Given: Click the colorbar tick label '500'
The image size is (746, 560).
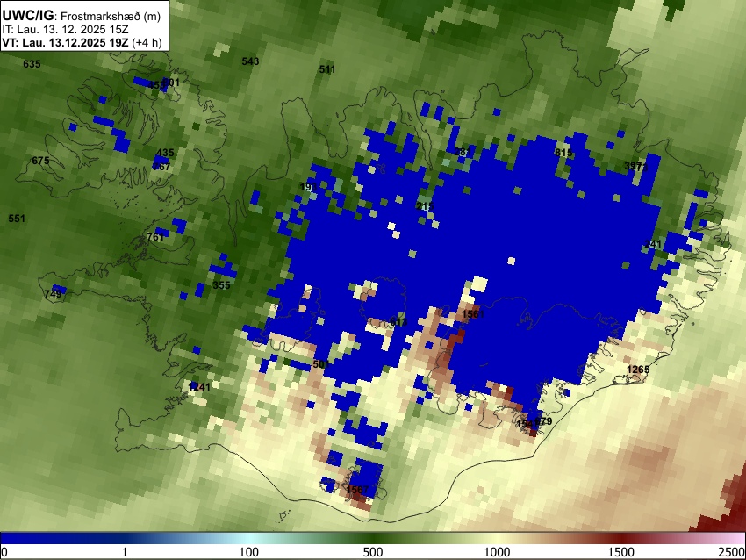Looking at the screenshot, I should point(373,552).
